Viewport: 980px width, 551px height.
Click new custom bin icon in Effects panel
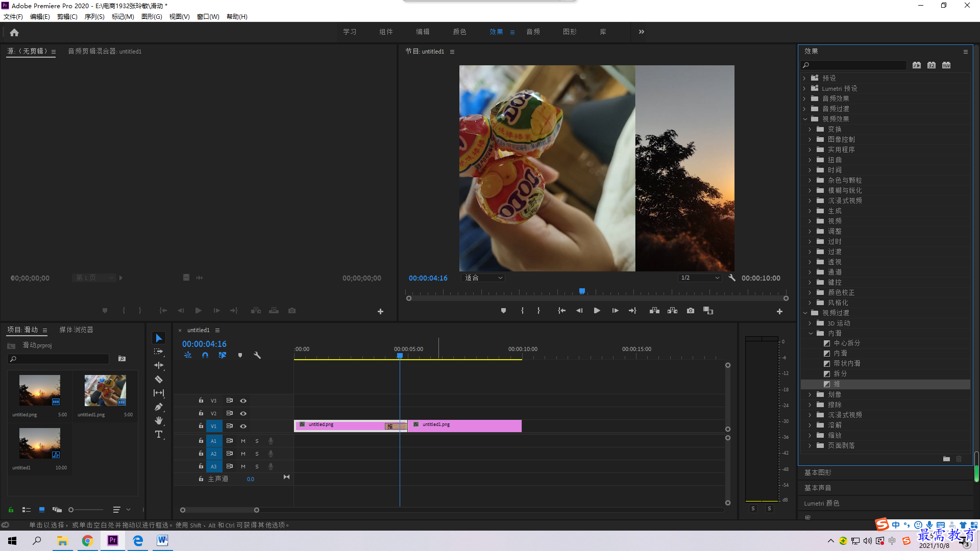[x=946, y=459]
